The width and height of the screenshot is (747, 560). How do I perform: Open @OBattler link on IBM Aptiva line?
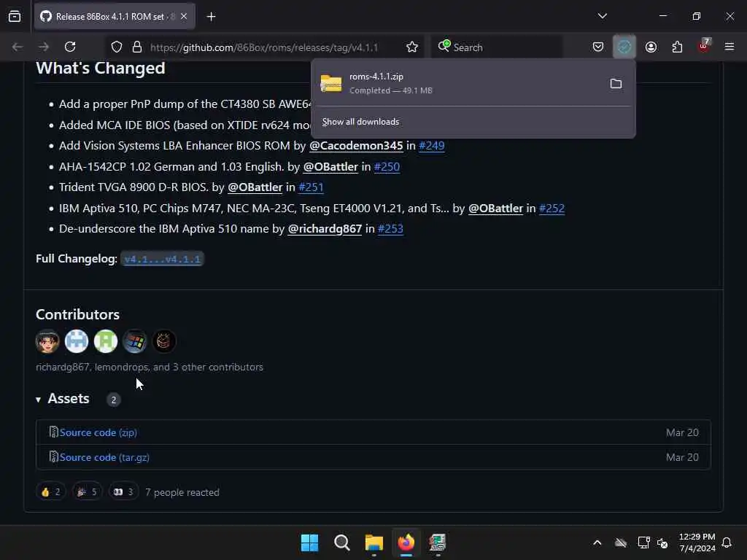(495, 208)
